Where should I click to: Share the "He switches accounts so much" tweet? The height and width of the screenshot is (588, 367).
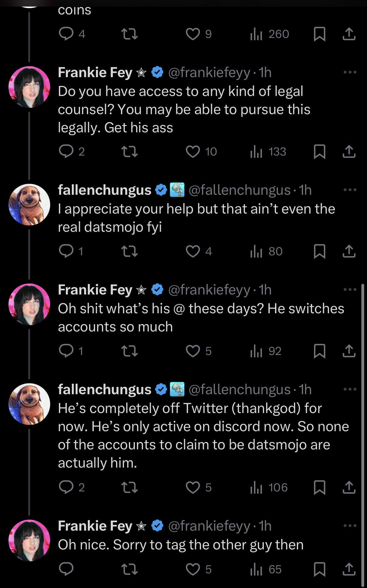click(x=349, y=351)
